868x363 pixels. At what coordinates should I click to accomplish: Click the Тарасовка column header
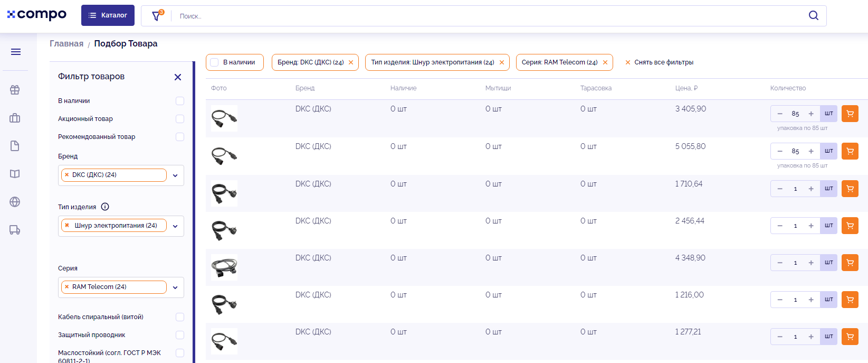596,88
